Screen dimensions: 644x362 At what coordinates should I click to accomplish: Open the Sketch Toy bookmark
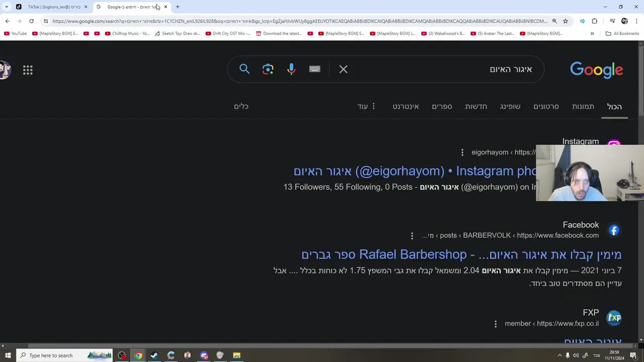[177, 34]
